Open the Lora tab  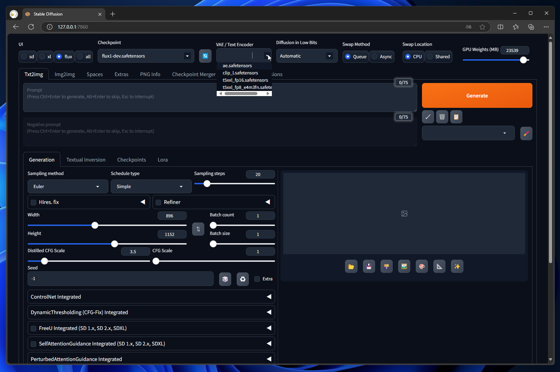[x=163, y=160]
